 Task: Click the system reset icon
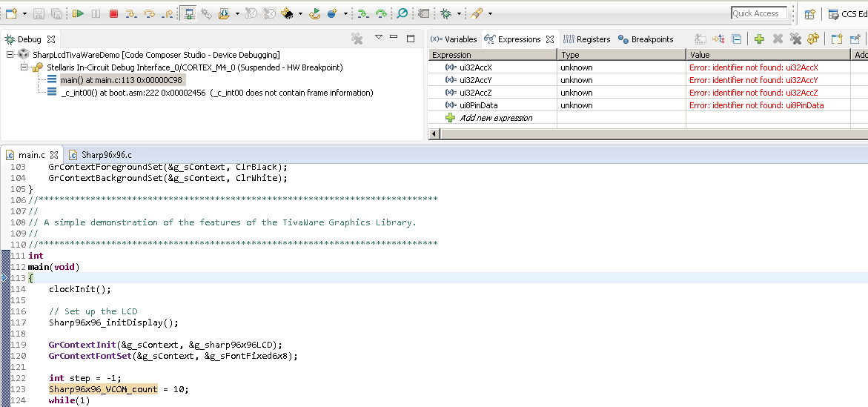point(270,13)
